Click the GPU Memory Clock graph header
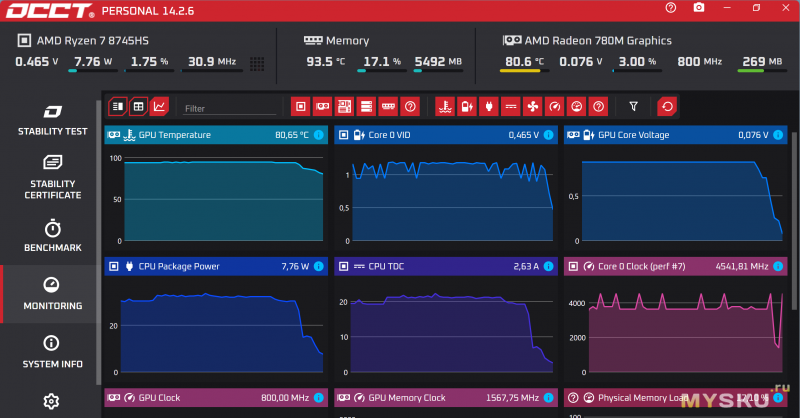This screenshot has height=418, width=800. pos(445,398)
